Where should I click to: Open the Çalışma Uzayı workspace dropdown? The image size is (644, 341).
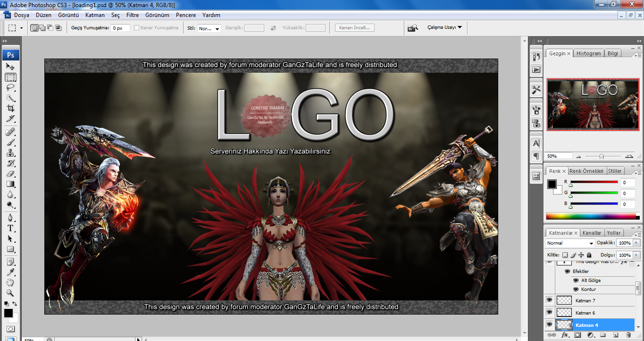(444, 27)
